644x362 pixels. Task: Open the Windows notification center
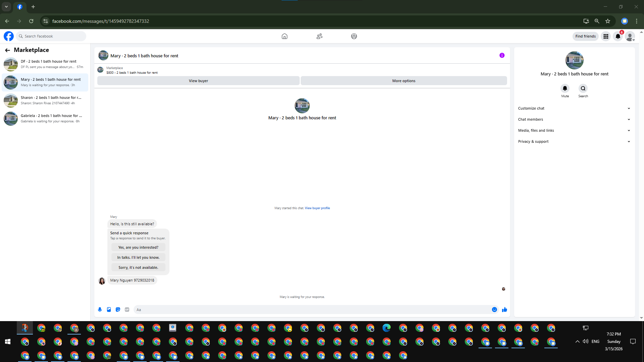pyautogui.click(x=633, y=342)
